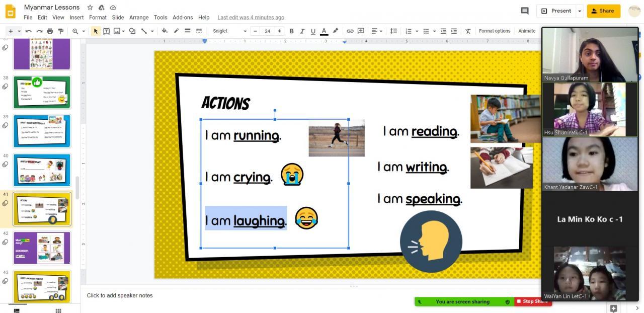Screen dimensions: 644x313
Task: Select the Line tool
Action: coord(144,31)
